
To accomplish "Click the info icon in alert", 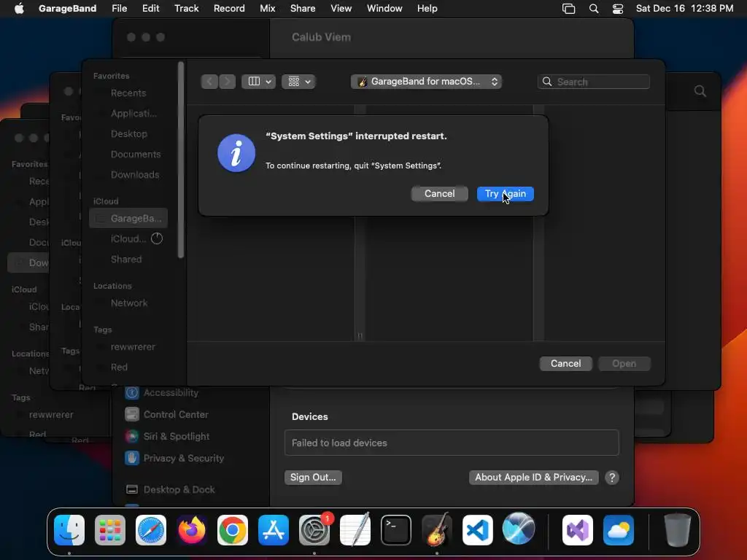I will [x=236, y=153].
